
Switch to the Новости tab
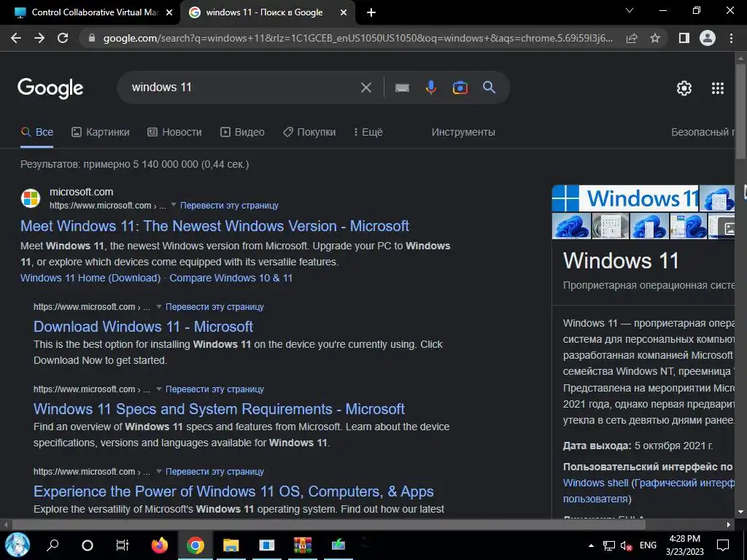174,132
